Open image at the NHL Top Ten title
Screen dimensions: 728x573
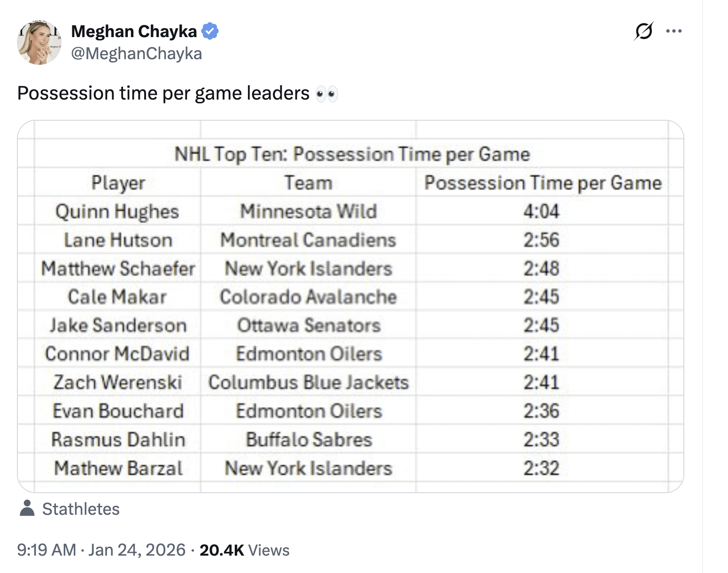coord(352,154)
